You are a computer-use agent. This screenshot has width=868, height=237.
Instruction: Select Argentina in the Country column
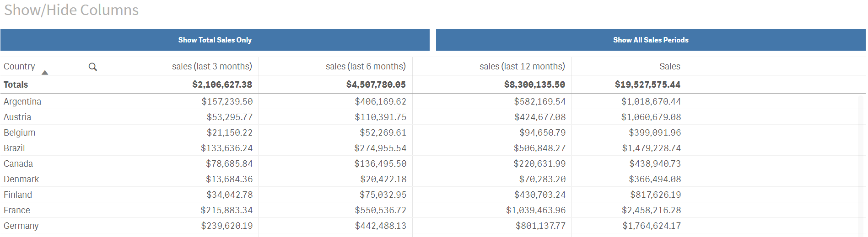point(22,102)
